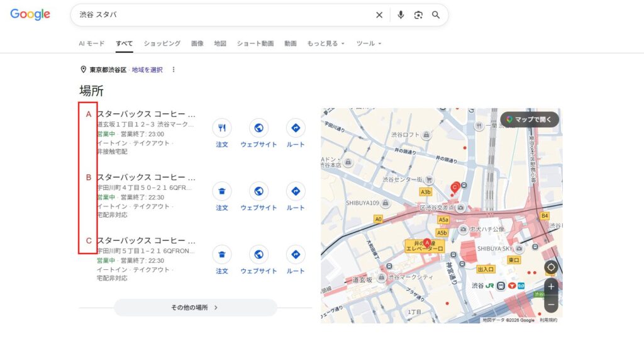This screenshot has width=644, height=341.
Task: Click address 宇田川町５丁目１−２１ text
Action: (129, 250)
